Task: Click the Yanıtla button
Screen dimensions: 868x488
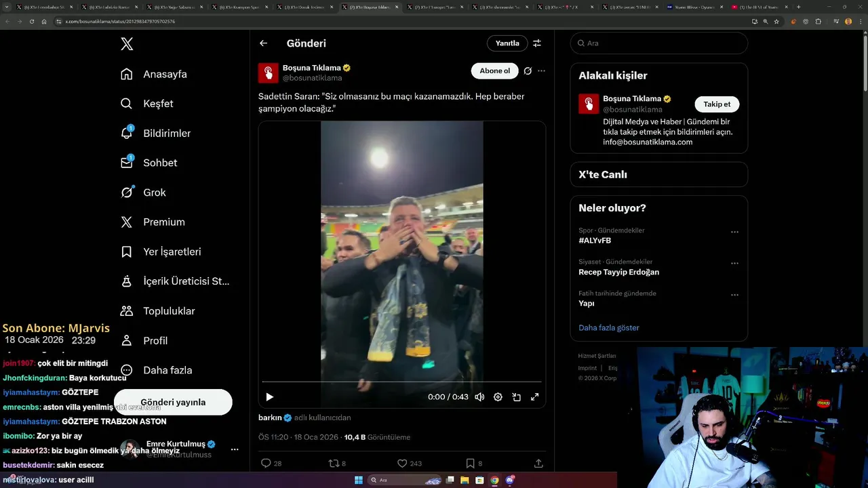Action: pyautogui.click(x=507, y=43)
